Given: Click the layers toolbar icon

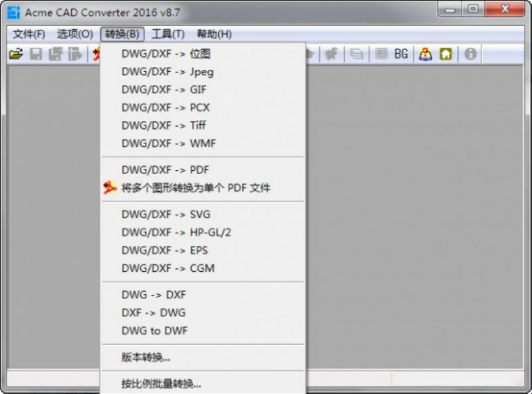Looking at the screenshot, I should (356, 54).
